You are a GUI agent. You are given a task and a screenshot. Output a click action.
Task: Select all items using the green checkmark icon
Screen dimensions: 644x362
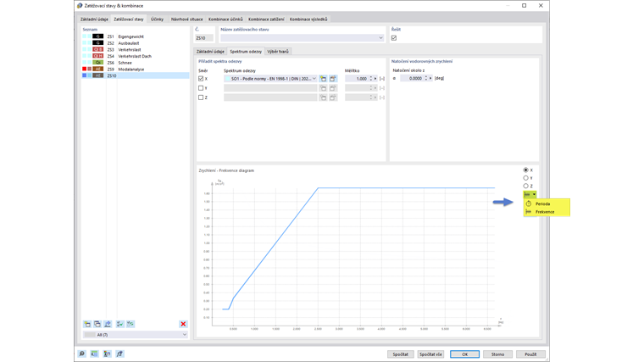(x=120, y=324)
